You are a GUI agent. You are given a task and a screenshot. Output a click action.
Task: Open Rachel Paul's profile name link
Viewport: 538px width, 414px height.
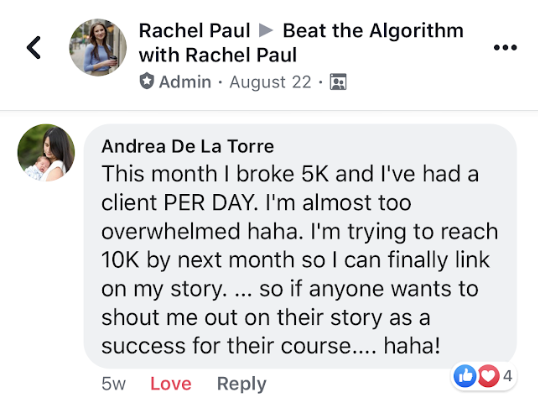coord(195,31)
